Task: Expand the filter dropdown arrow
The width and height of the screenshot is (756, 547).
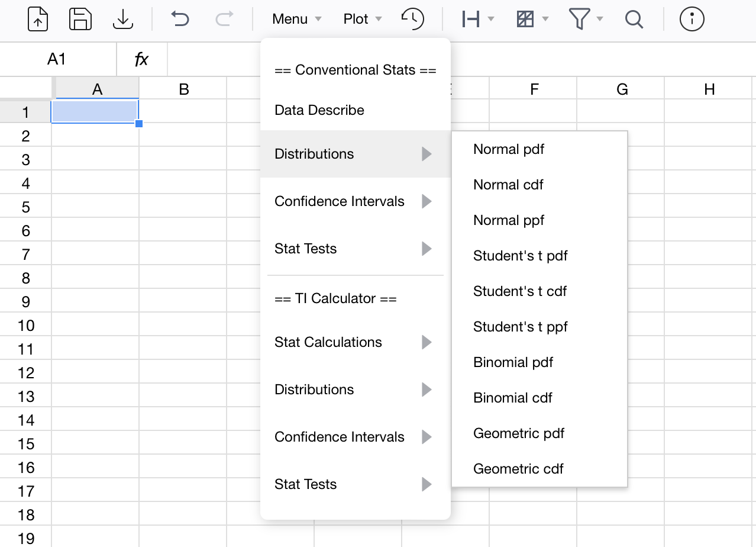Action: [600, 19]
